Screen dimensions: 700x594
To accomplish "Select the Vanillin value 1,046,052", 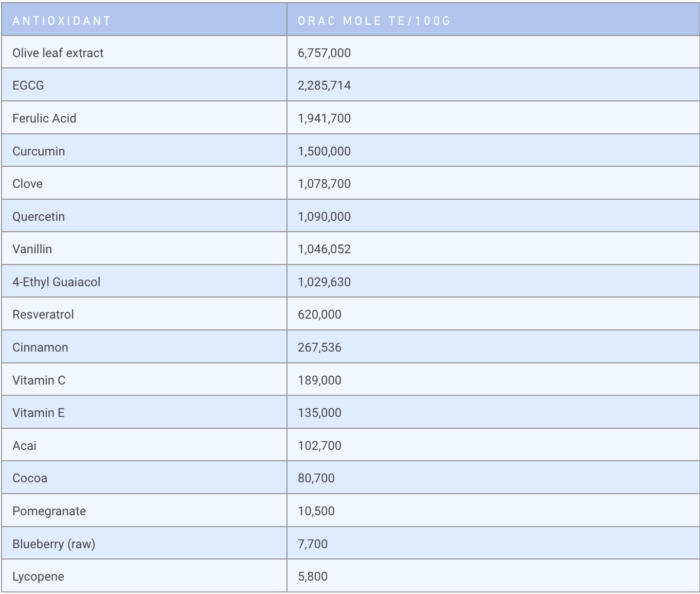I will pyautogui.click(x=324, y=249).
